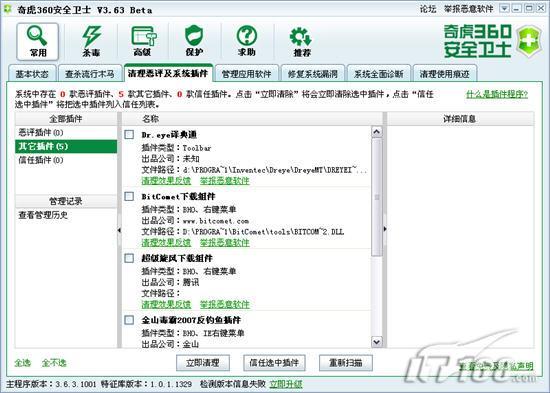Click the 名称 column header
Screen dimensions: 550x393
pyautogui.click(x=252, y=119)
